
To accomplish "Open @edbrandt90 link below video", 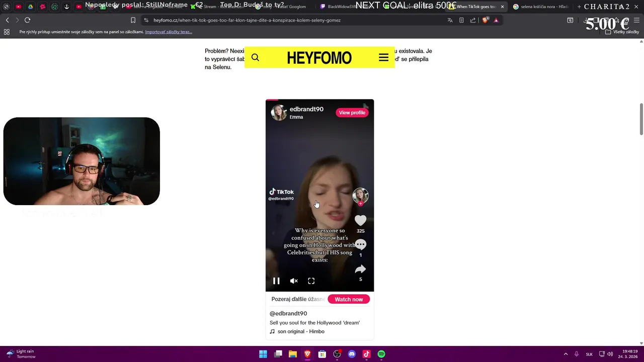I will pos(288,313).
